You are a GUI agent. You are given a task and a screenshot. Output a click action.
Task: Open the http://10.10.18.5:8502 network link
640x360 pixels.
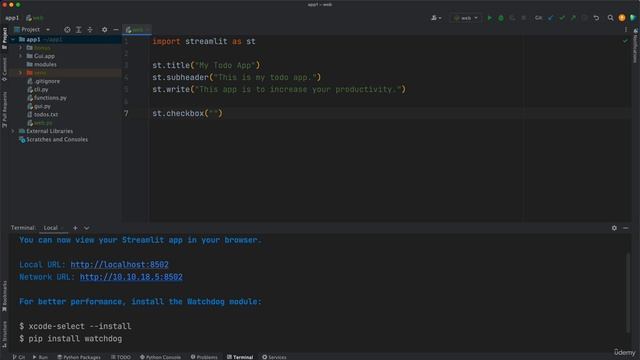[x=131, y=277]
